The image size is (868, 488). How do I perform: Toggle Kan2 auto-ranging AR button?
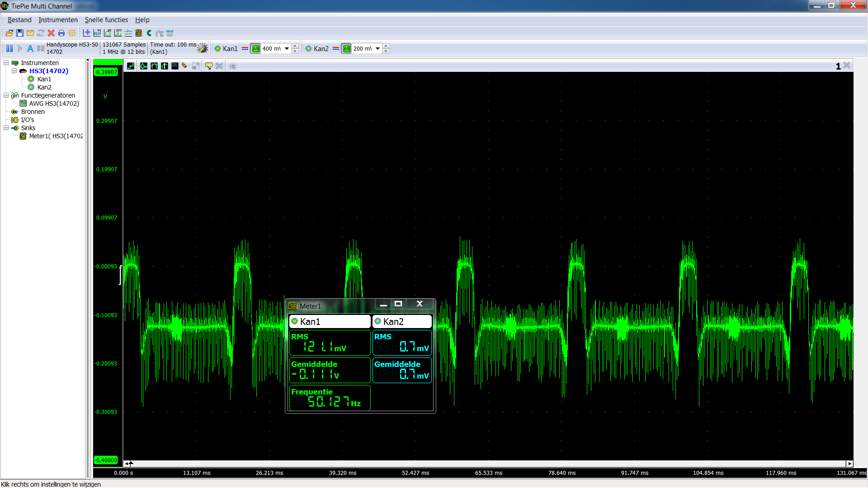pyautogui.click(x=347, y=48)
